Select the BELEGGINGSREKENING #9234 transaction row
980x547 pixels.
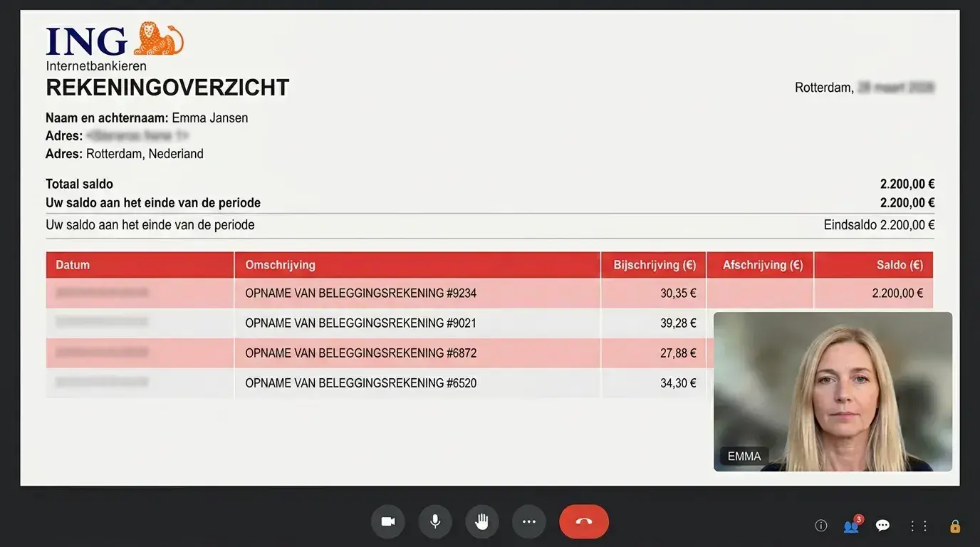click(x=489, y=293)
